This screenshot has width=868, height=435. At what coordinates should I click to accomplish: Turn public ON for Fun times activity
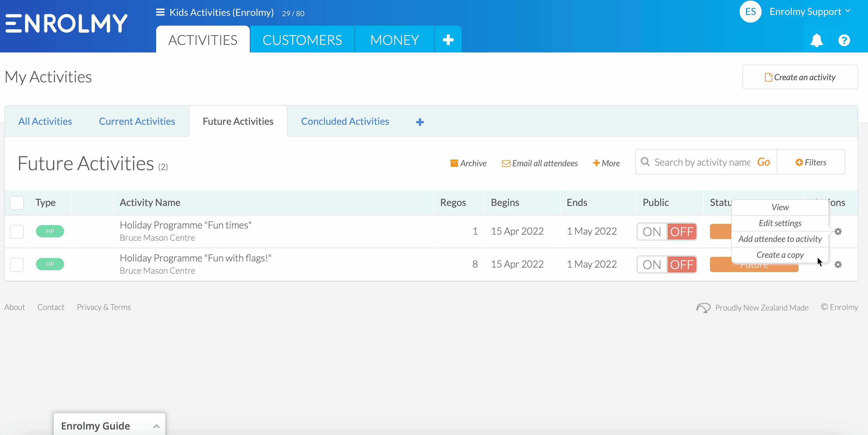pos(652,232)
